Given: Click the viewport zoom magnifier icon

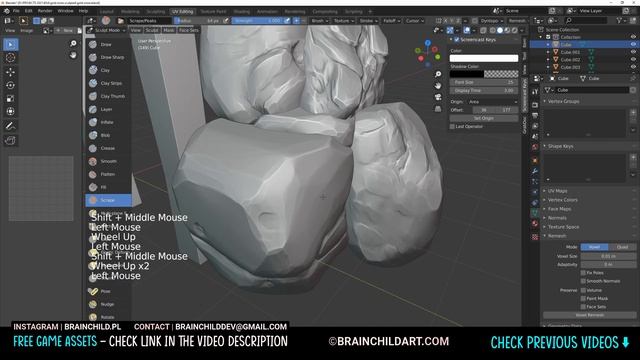Looking at the screenshot, I should click(x=438, y=74).
